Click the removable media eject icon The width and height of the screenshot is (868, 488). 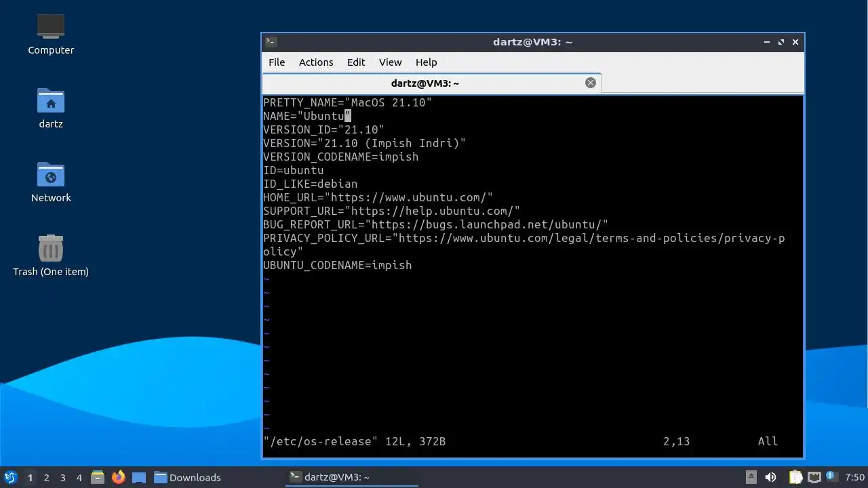coord(751,477)
